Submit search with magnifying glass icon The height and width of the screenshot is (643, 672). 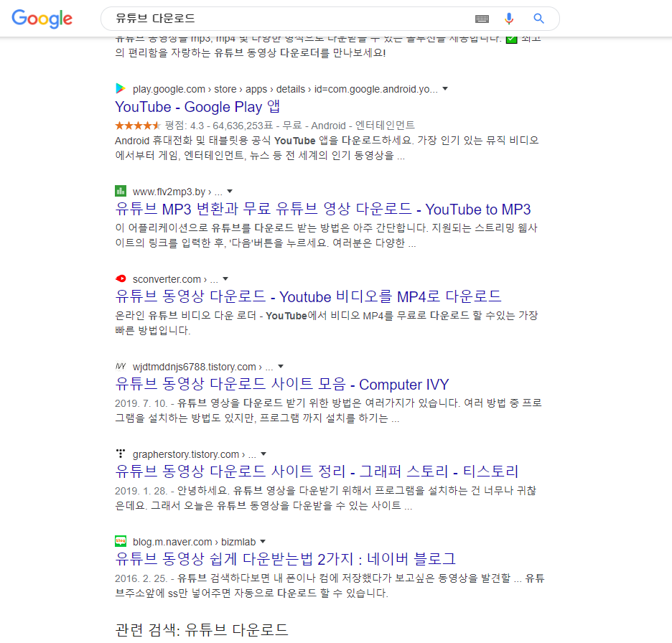click(x=538, y=19)
